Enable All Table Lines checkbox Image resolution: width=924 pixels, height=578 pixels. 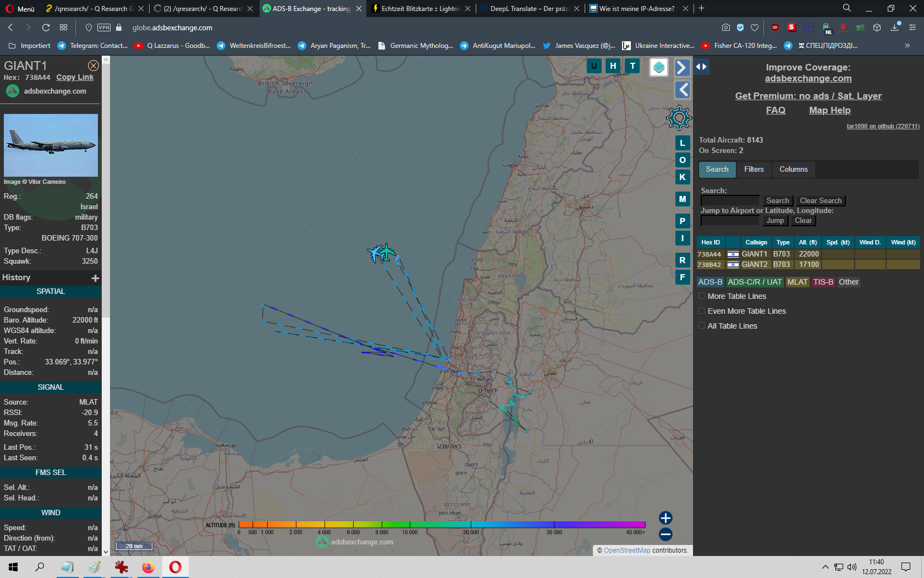702,326
